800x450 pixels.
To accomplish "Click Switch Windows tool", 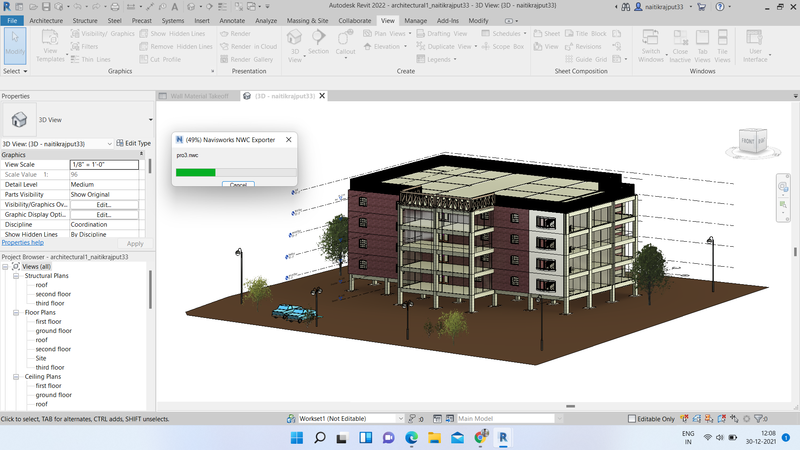I will 651,46.
